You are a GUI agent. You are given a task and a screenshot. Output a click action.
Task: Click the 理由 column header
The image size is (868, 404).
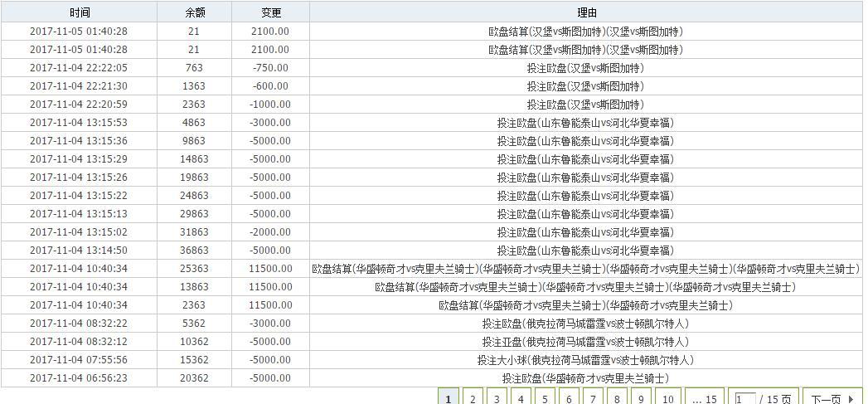click(587, 12)
